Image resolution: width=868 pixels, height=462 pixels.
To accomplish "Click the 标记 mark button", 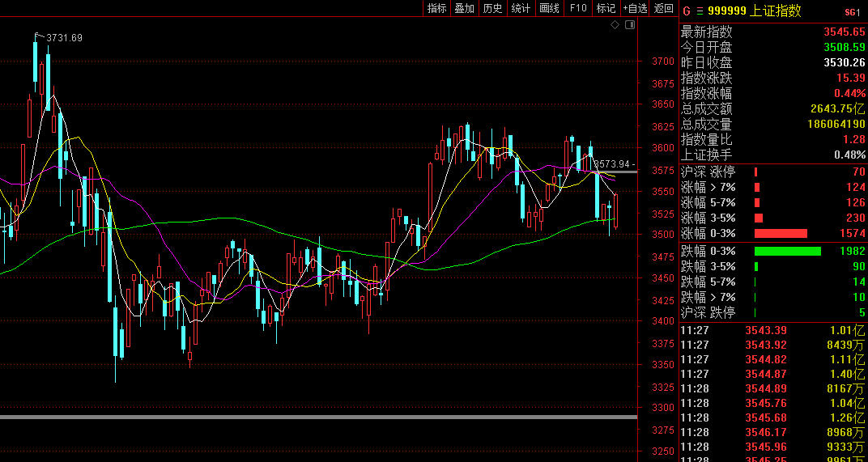I will (x=605, y=8).
